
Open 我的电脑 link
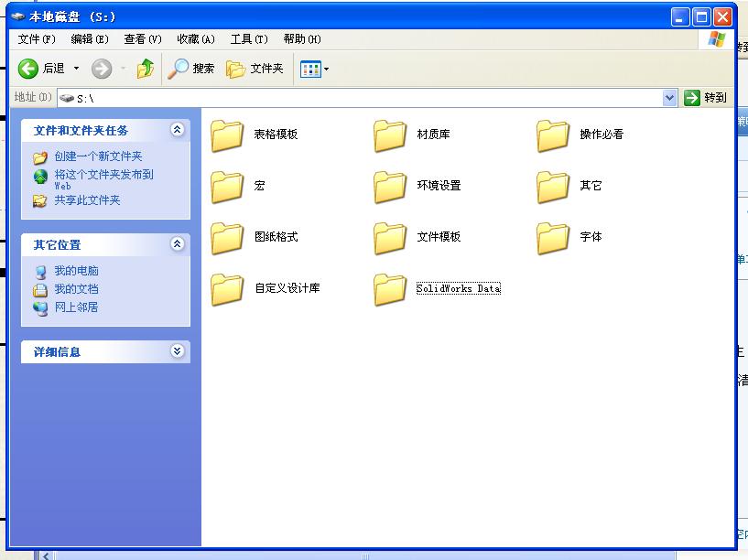pyautogui.click(x=76, y=271)
